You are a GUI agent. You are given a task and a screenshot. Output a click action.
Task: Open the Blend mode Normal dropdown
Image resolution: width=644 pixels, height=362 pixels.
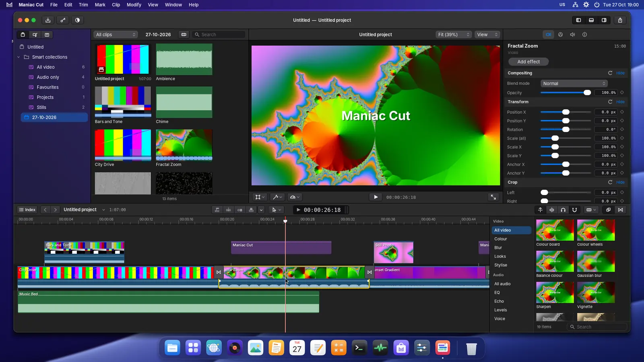click(x=574, y=84)
